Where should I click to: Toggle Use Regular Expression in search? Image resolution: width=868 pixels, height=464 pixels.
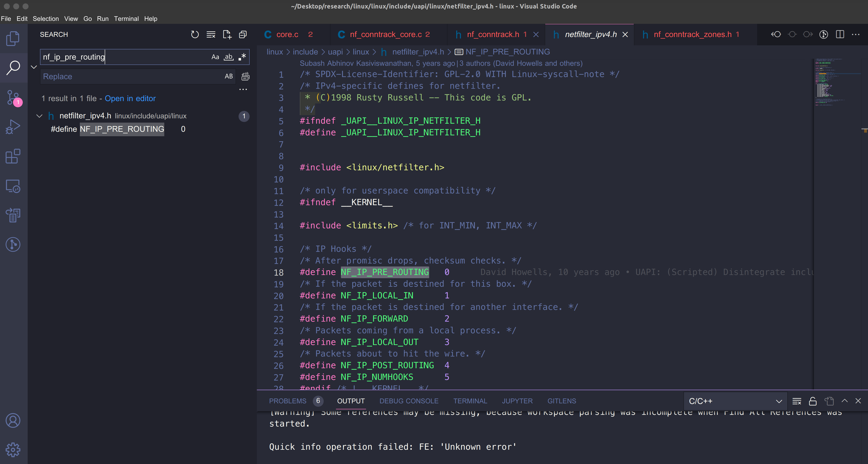point(242,57)
